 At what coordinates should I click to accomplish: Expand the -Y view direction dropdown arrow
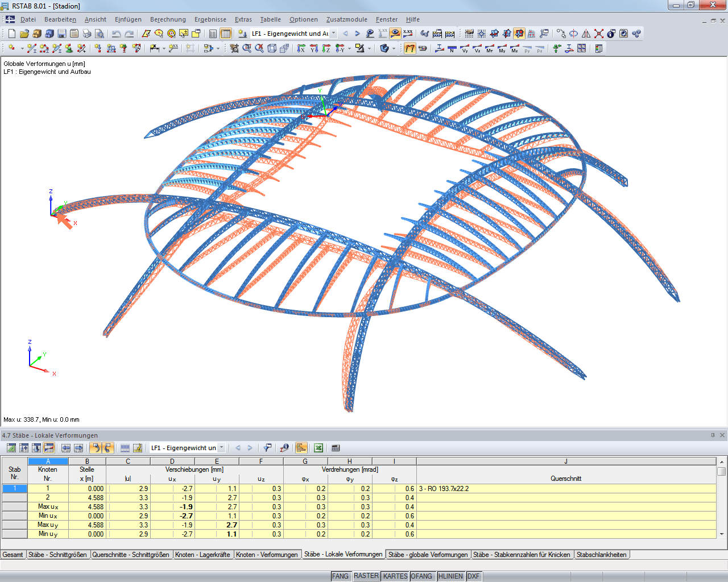(349, 48)
